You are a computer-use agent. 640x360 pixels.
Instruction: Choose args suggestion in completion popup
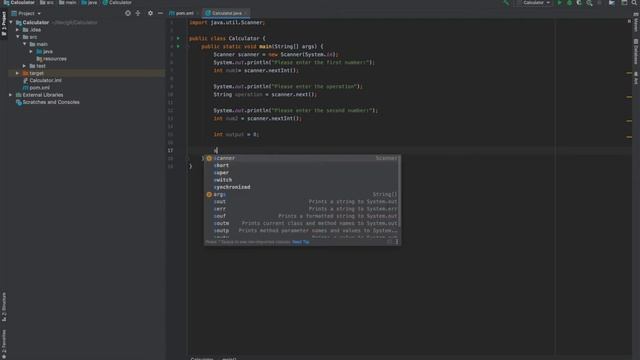pyautogui.click(x=302, y=194)
